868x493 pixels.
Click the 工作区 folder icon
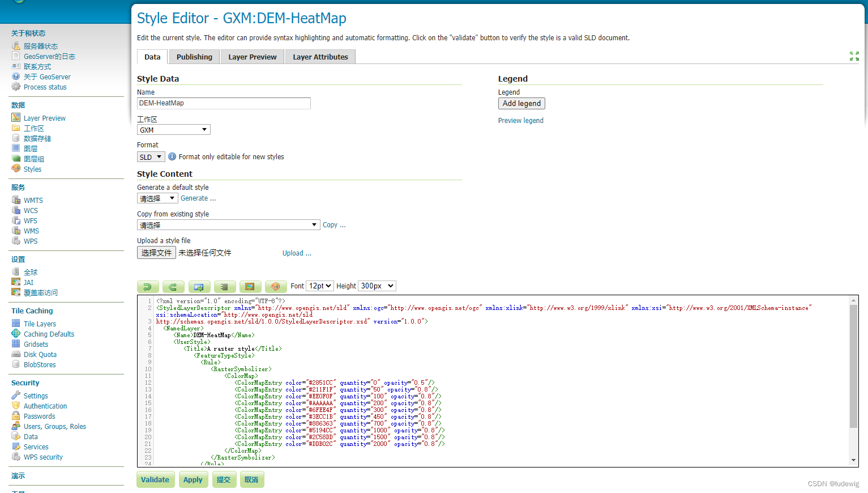16,128
